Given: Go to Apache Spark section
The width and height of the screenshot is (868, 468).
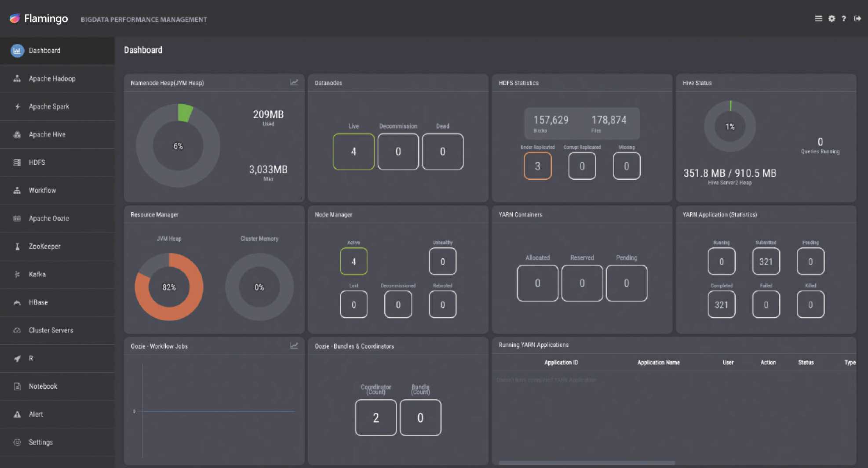Looking at the screenshot, I should coord(49,107).
